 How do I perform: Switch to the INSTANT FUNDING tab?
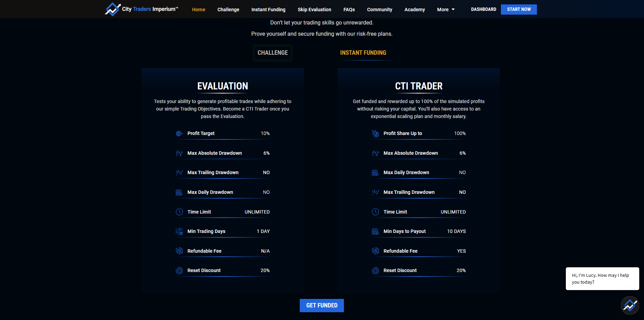(x=363, y=53)
